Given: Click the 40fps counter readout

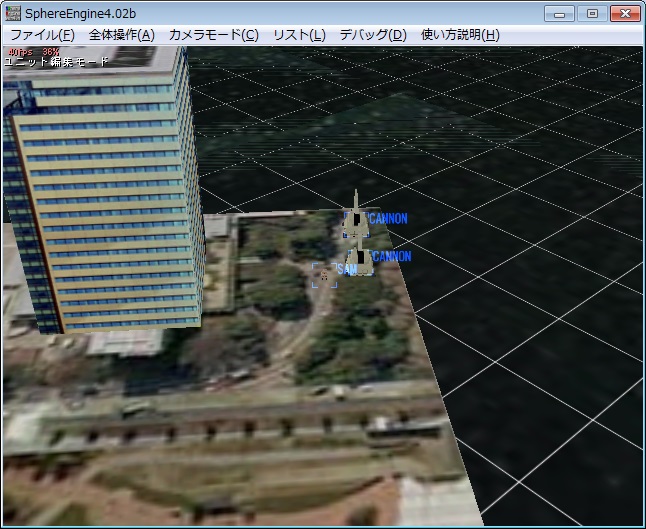Looking at the screenshot, I should [x=21, y=52].
